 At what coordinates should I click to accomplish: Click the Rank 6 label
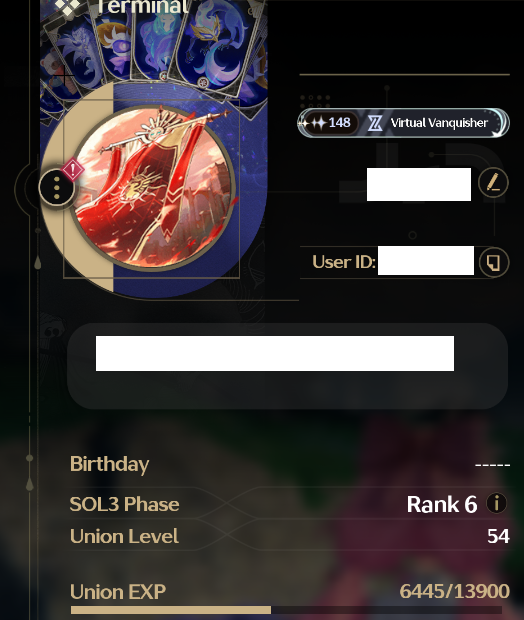(x=442, y=504)
